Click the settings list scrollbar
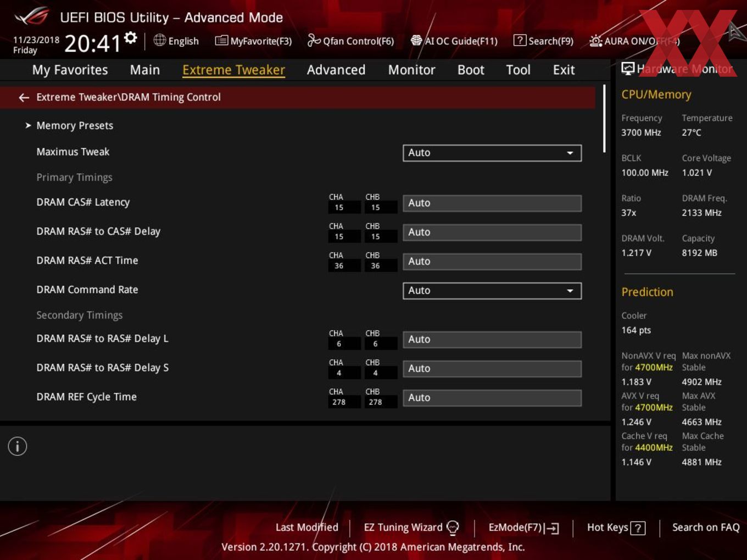This screenshot has height=560, width=747. (x=604, y=118)
